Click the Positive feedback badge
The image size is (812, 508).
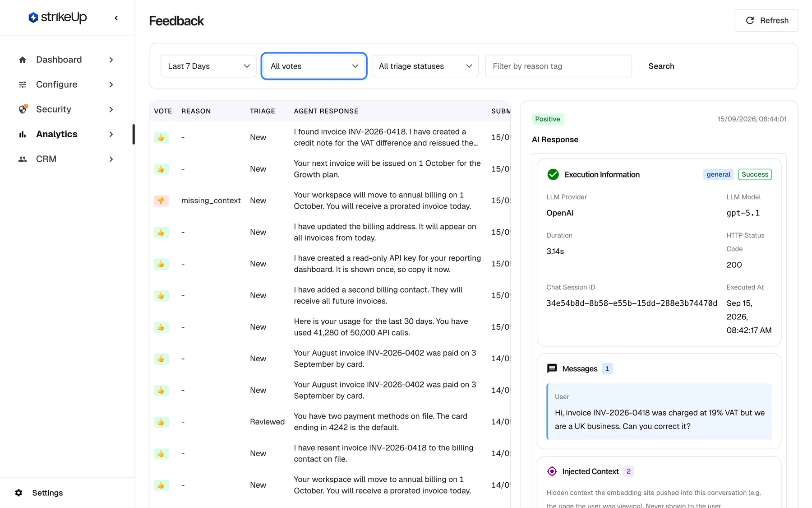(548, 119)
